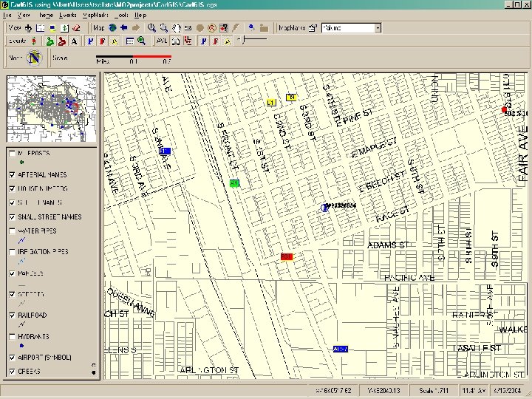Enable the HYDRANTS layer

tap(13, 337)
